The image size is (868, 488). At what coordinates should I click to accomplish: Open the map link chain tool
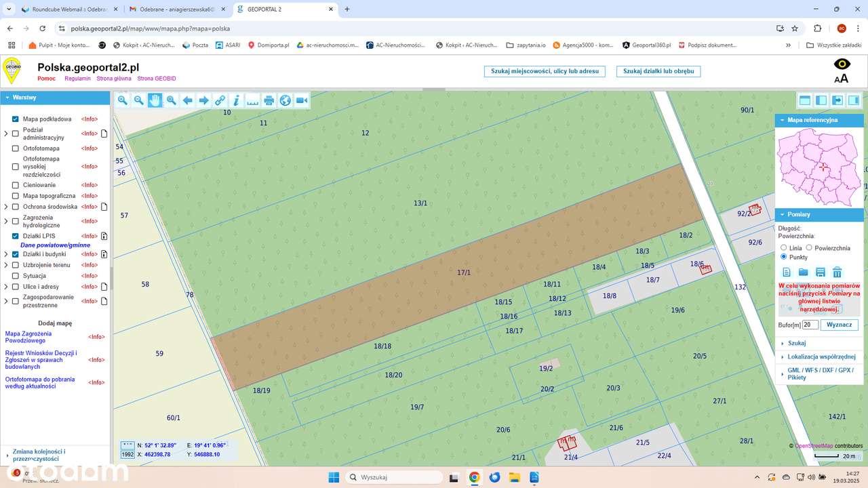[220, 100]
